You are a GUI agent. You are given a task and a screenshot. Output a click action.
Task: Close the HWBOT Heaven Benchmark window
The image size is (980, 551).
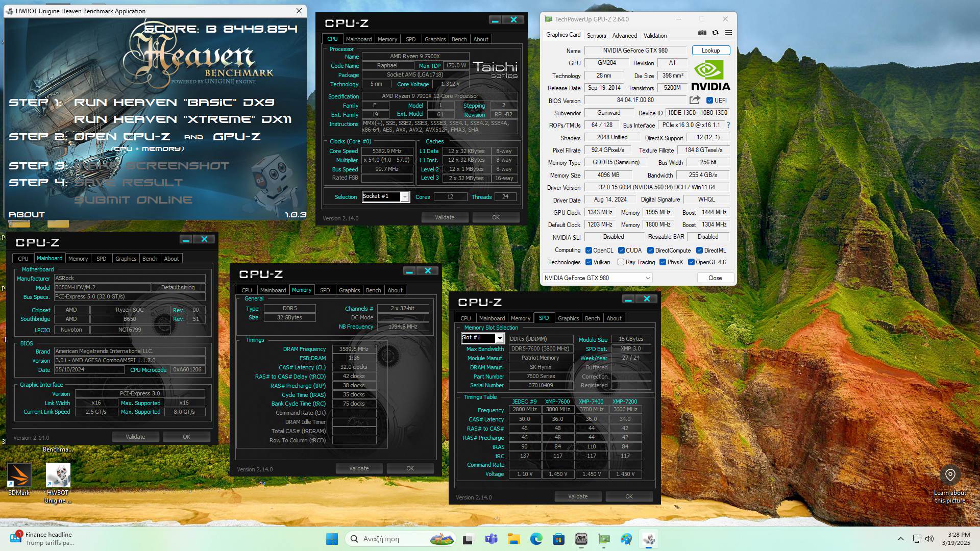pyautogui.click(x=299, y=11)
